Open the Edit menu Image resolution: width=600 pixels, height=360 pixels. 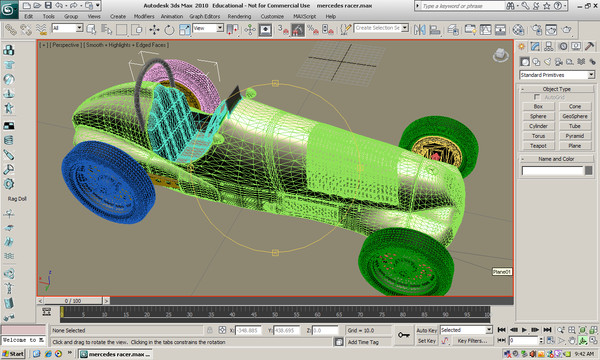tap(28, 16)
